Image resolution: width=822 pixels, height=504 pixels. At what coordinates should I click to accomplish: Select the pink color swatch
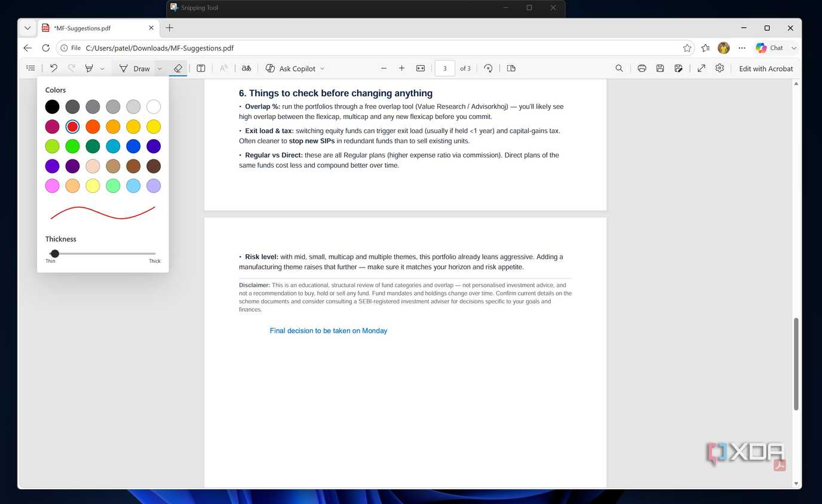53,186
